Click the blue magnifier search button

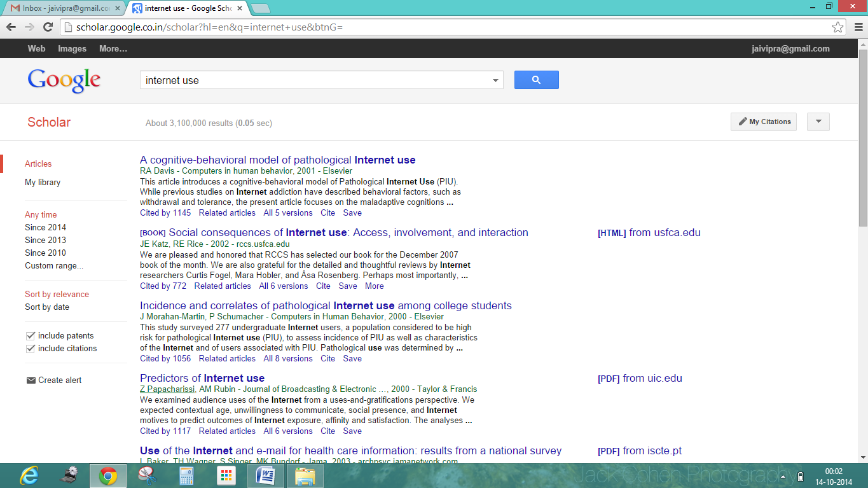point(536,80)
